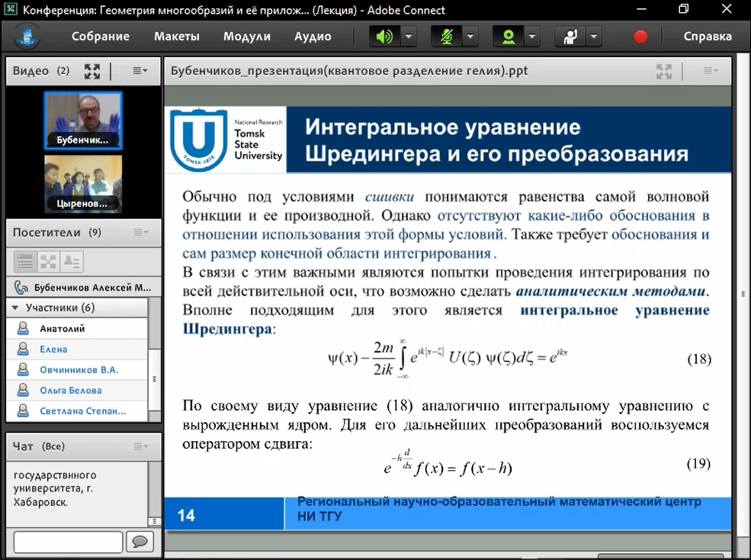Open webcam options dropdown arrow

[x=532, y=37]
